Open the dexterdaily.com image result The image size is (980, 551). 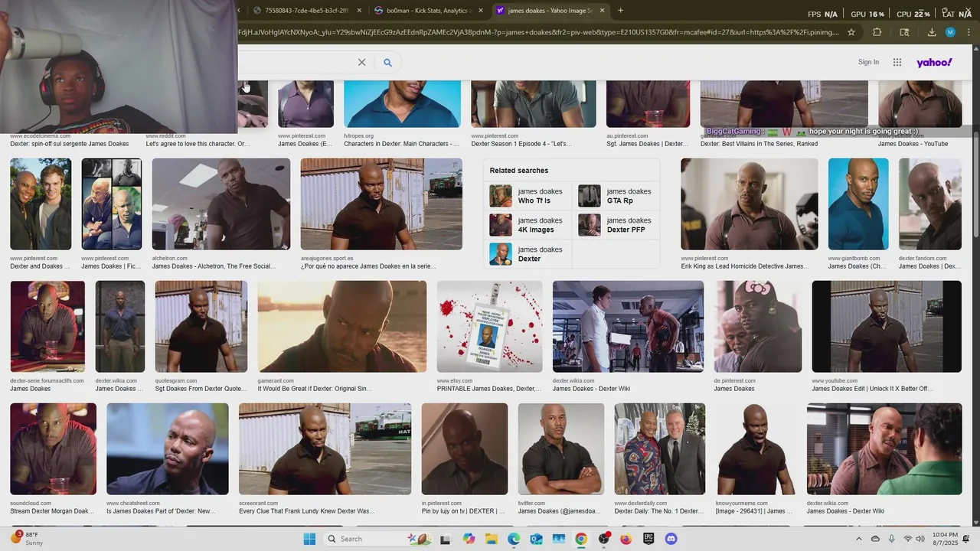(660, 449)
